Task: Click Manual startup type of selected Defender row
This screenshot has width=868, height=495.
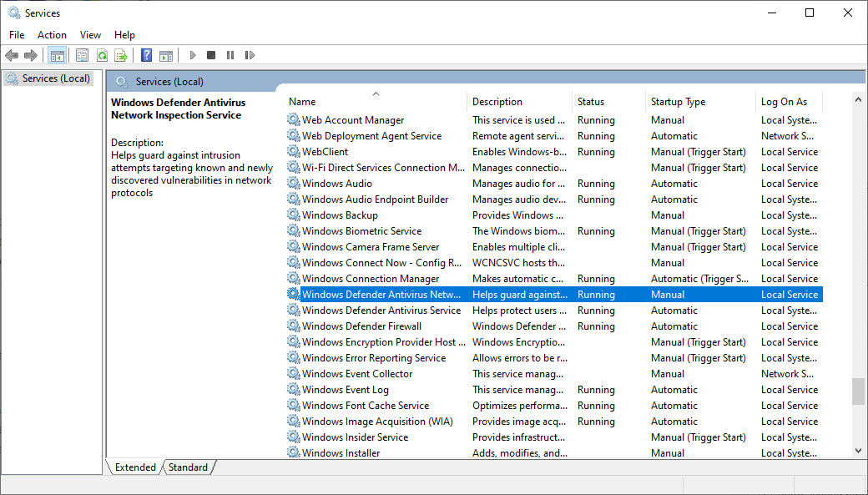Action: [668, 295]
